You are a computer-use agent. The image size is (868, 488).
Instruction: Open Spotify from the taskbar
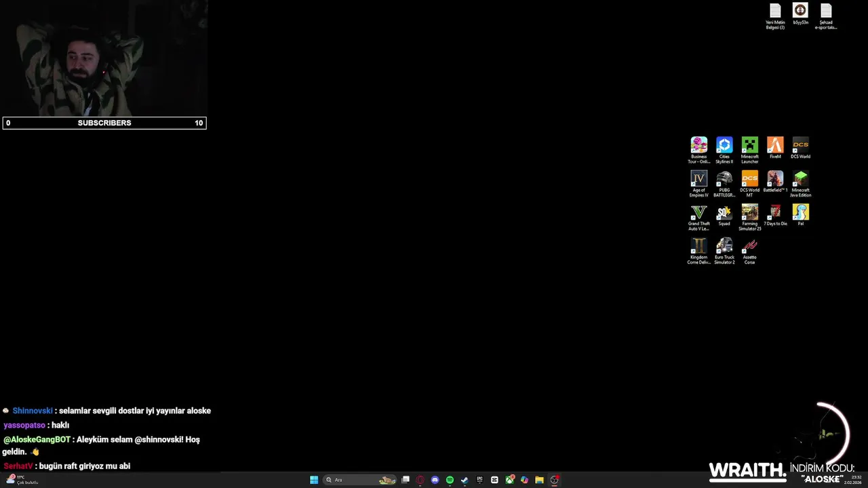(x=450, y=480)
